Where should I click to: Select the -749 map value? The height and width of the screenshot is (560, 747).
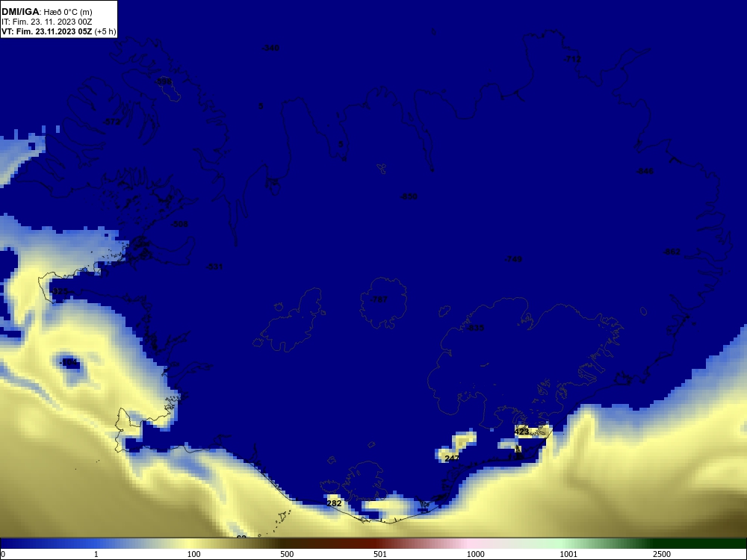pos(513,259)
